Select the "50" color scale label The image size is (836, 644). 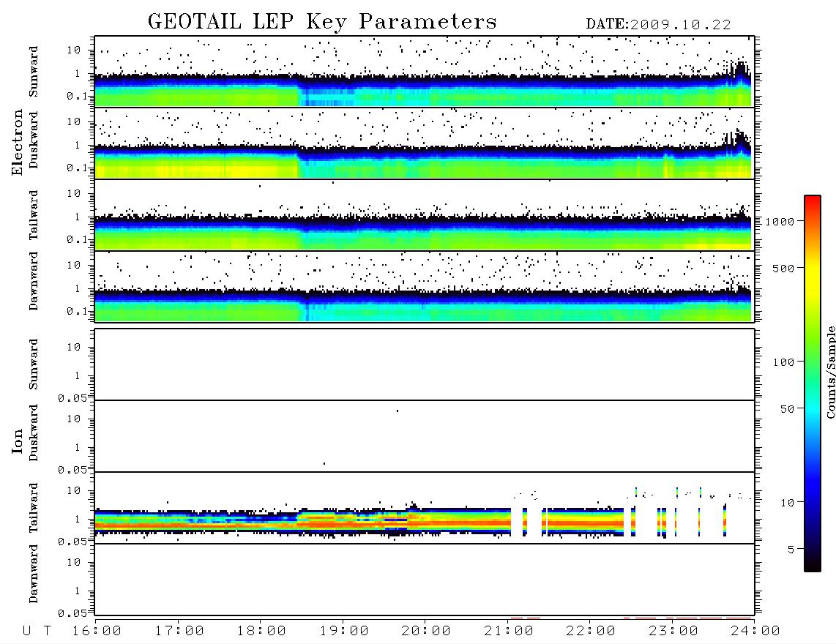788,409
